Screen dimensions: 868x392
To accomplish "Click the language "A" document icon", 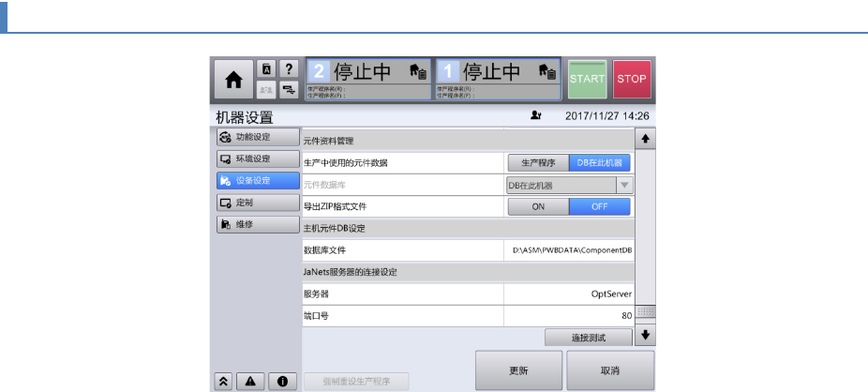I will [267, 69].
